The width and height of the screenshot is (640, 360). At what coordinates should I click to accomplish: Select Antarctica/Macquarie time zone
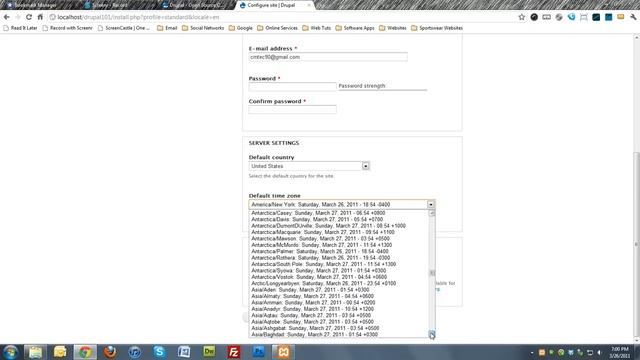pyautogui.click(x=339, y=232)
